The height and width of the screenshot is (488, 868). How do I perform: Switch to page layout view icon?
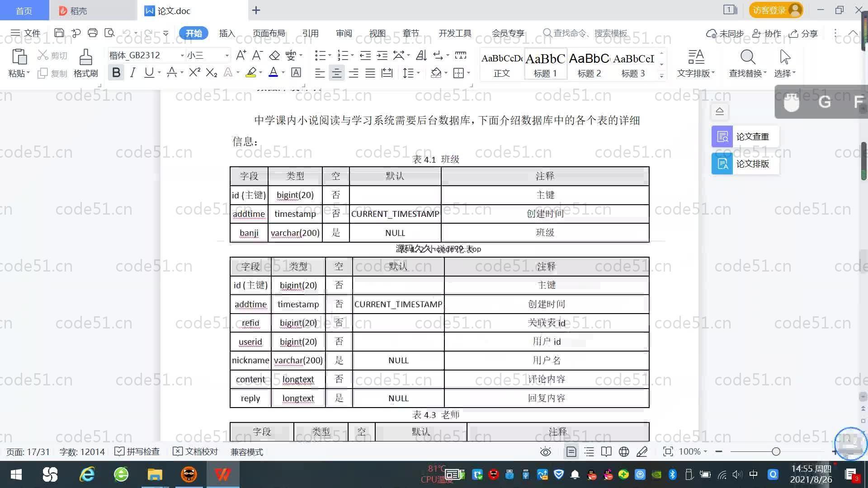click(x=571, y=451)
